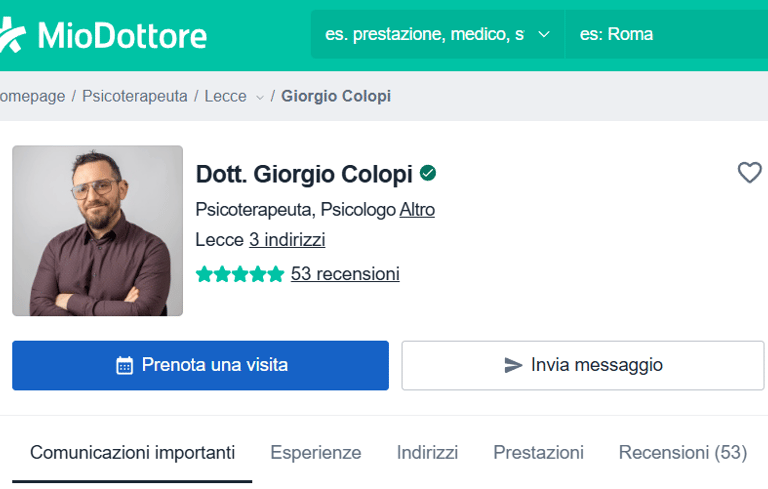
Task: Click the Prenota una visita button
Action: click(x=200, y=366)
